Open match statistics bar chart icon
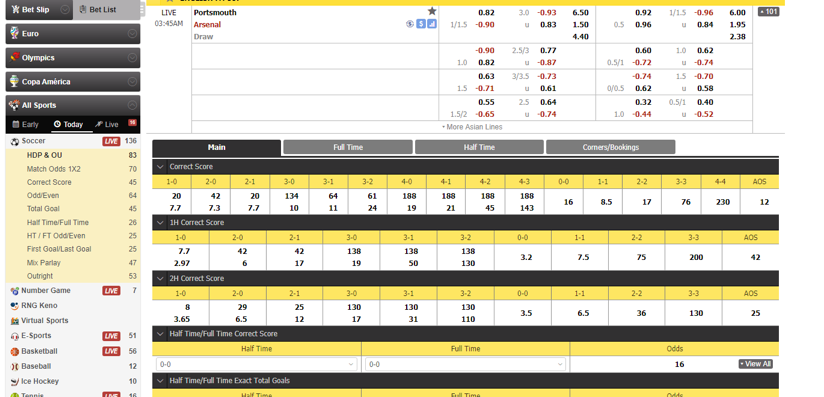The height and width of the screenshot is (397, 824). 432,24
